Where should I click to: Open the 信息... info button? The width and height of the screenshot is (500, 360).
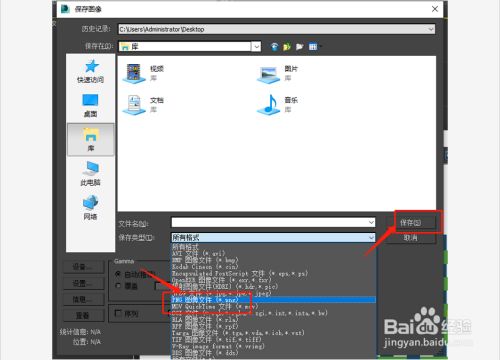[84, 299]
